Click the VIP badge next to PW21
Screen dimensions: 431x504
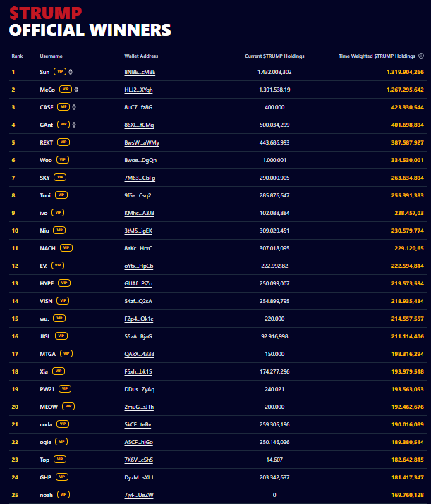click(65, 389)
